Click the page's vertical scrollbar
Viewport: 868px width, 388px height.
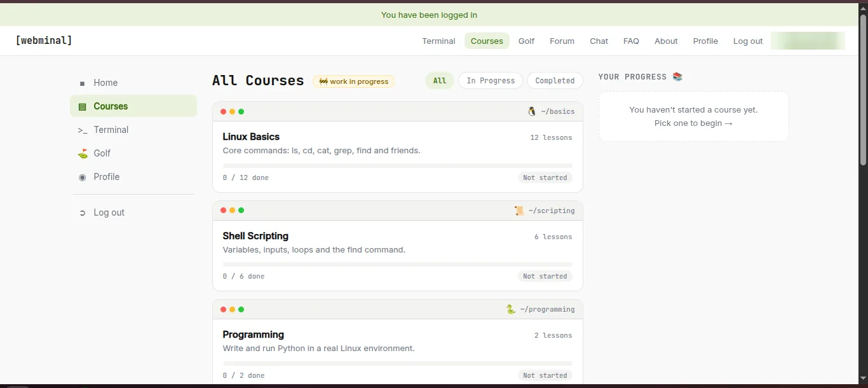(x=863, y=89)
